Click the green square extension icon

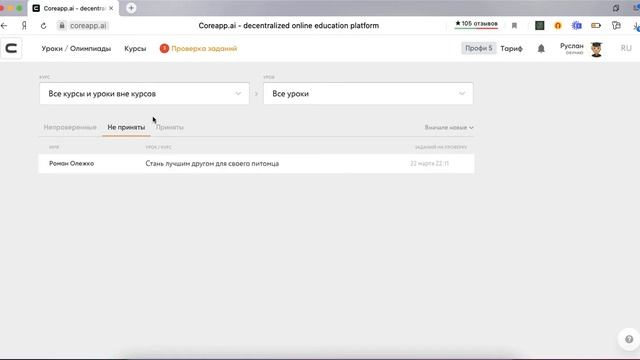(540, 25)
